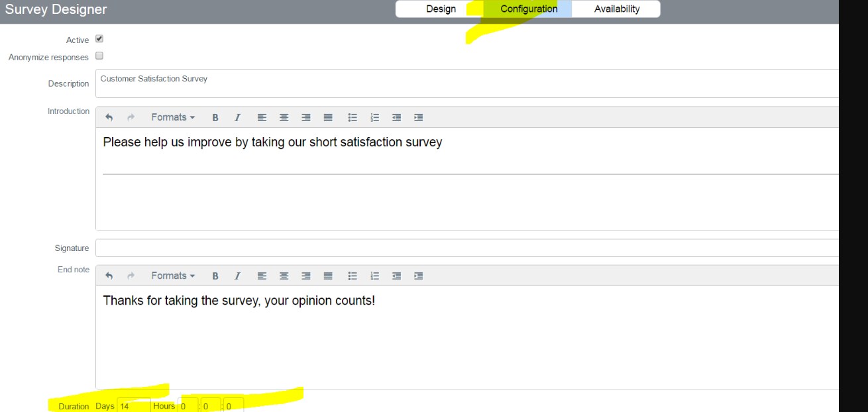The width and height of the screenshot is (868, 412).
Task: Click the Redo icon in the Introduction toolbar
Action: click(131, 117)
